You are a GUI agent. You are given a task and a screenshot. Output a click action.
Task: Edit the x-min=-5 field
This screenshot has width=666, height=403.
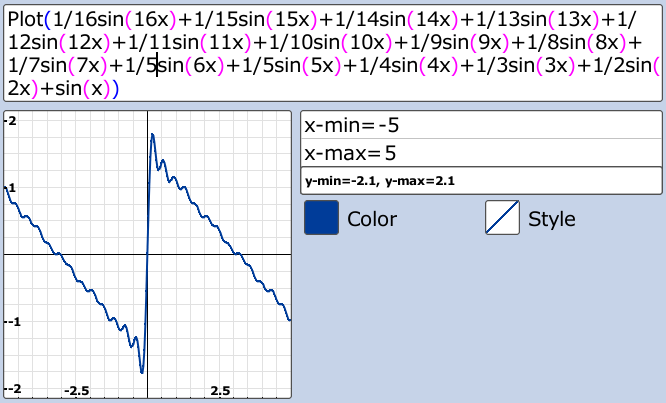click(481, 125)
